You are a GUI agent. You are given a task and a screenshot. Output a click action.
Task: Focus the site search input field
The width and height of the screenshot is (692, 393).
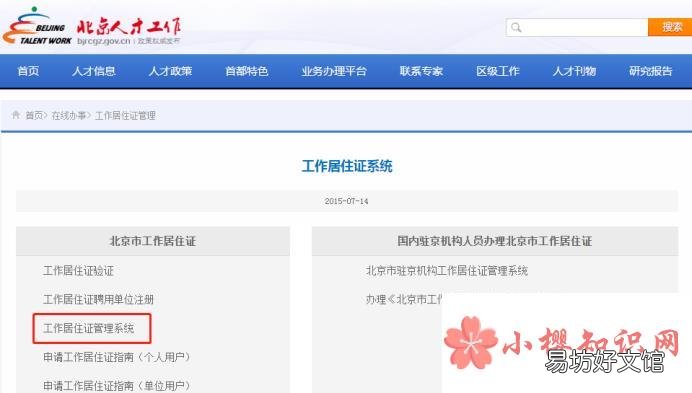577,27
